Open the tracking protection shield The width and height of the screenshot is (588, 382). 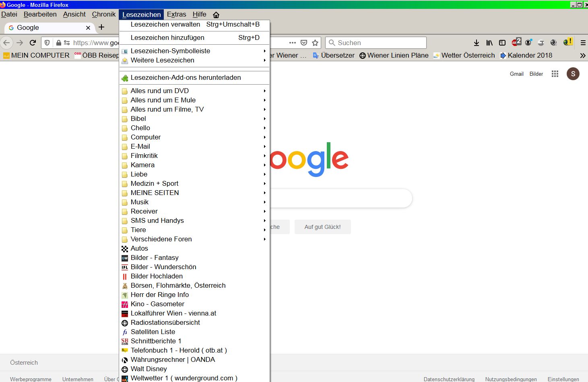(47, 43)
